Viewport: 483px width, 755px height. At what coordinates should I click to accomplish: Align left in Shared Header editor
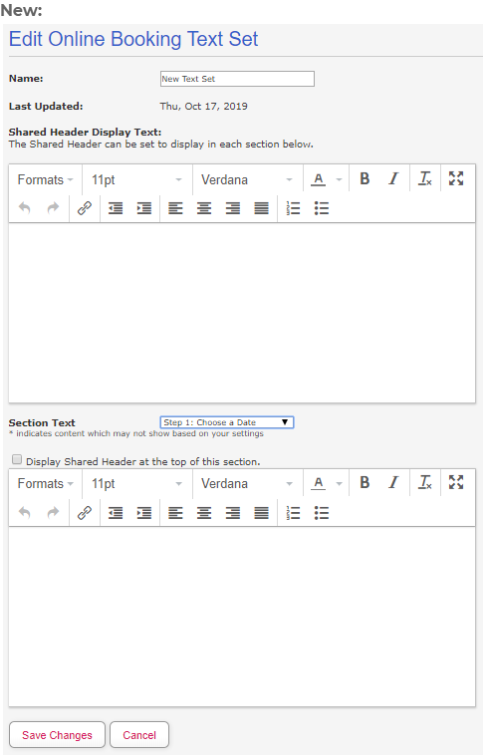pyautogui.click(x=175, y=208)
